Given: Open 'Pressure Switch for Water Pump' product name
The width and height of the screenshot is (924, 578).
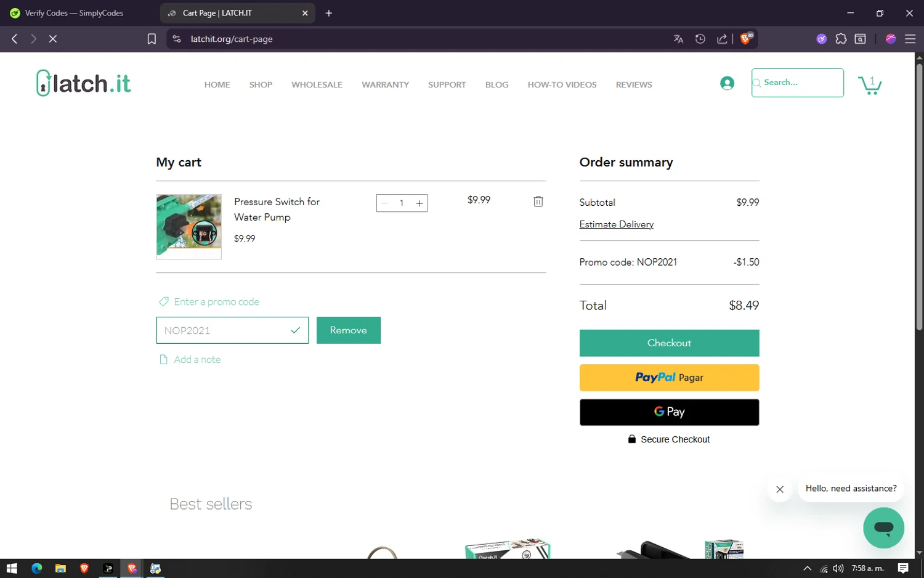Looking at the screenshot, I should [x=277, y=210].
